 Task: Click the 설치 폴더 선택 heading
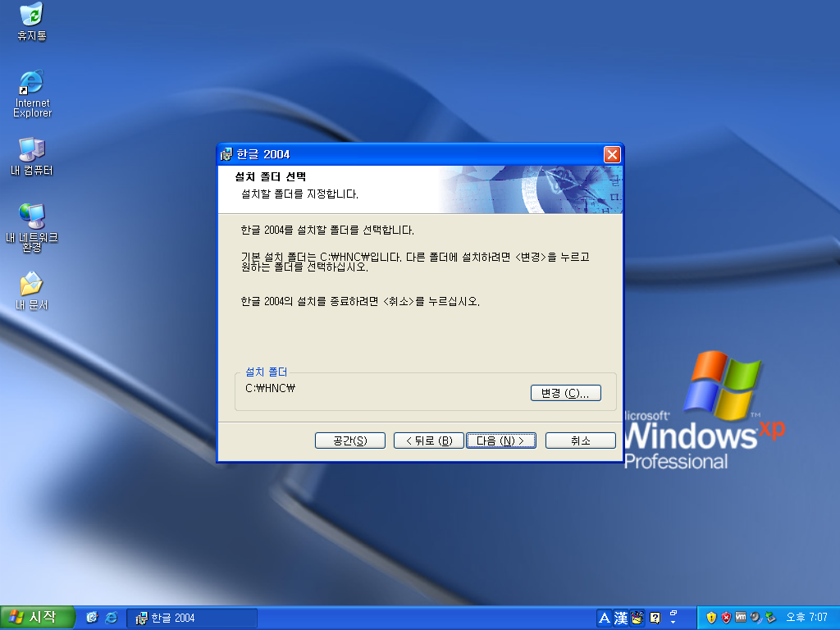point(271,177)
